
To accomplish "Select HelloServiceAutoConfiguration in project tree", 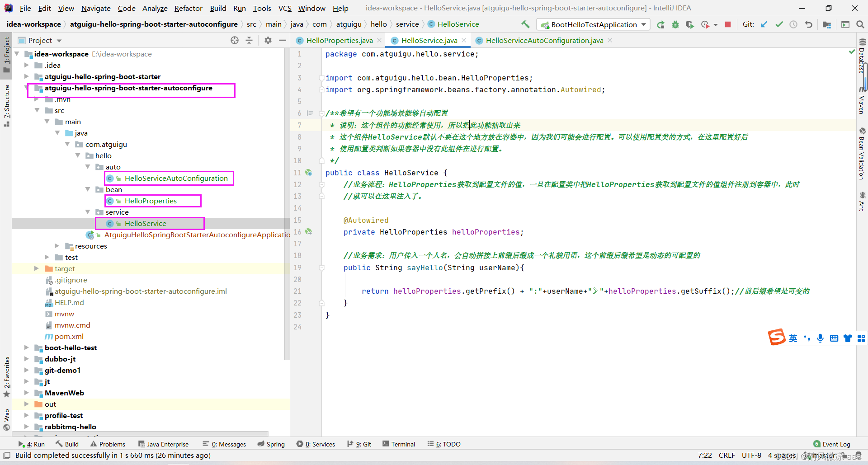I will pyautogui.click(x=176, y=178).
